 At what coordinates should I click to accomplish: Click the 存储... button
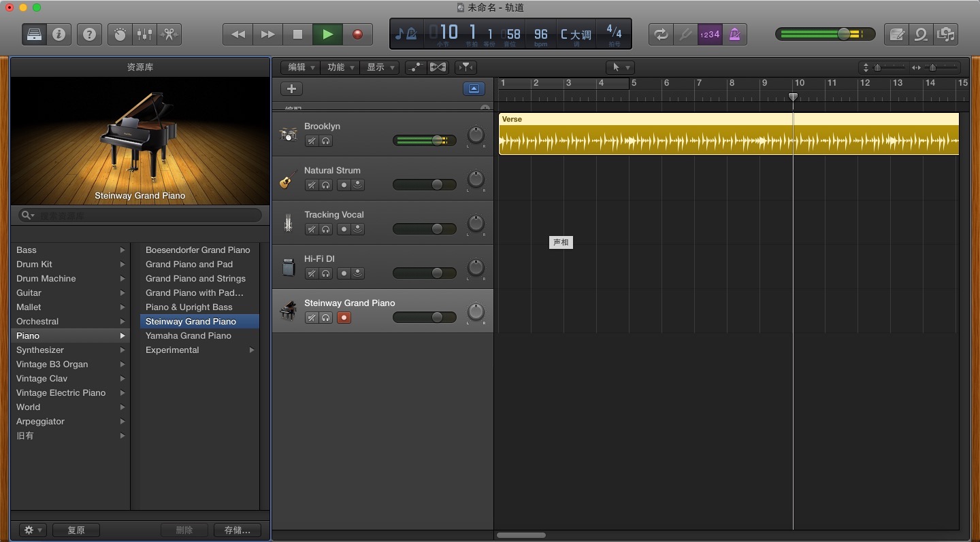click(x=237, y=530)
